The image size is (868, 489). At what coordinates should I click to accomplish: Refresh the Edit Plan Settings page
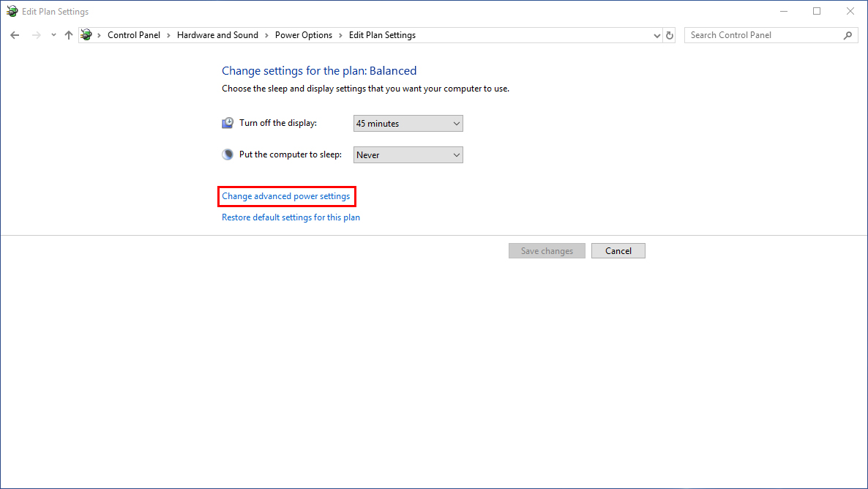[669, 35]
